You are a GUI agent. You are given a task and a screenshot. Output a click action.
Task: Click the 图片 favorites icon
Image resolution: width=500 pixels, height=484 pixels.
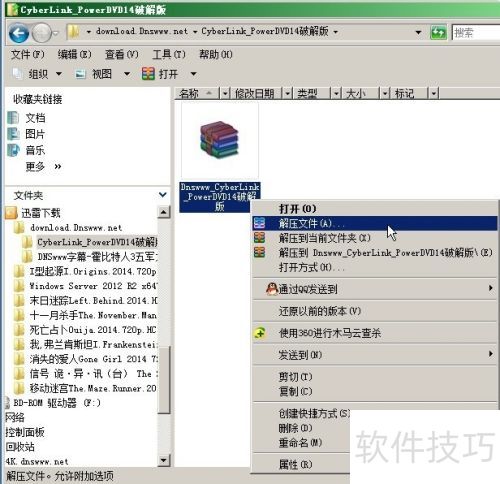tap(13, 134)
